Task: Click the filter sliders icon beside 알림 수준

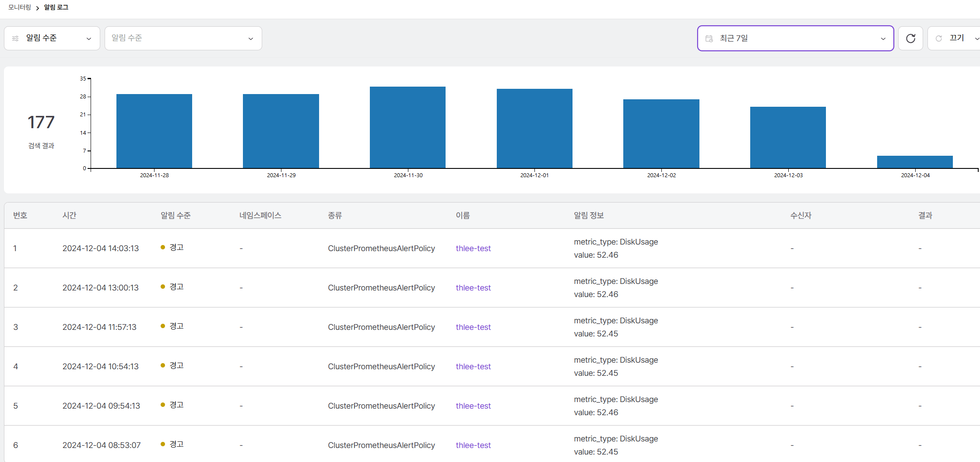Action: 15,38
